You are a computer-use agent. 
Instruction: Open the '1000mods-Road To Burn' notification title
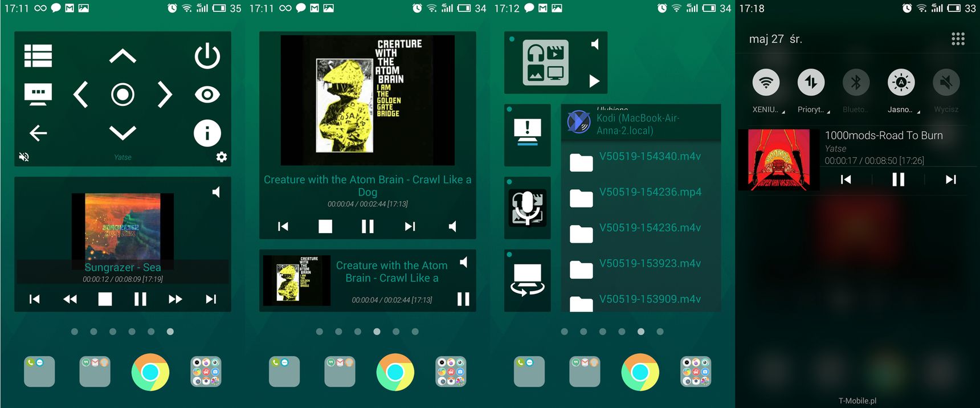click(884, 135)
